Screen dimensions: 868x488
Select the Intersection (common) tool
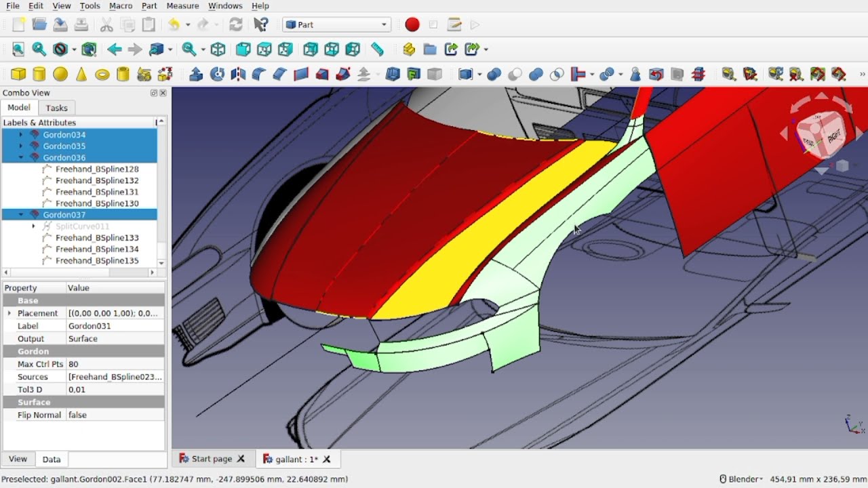(557, 74)
